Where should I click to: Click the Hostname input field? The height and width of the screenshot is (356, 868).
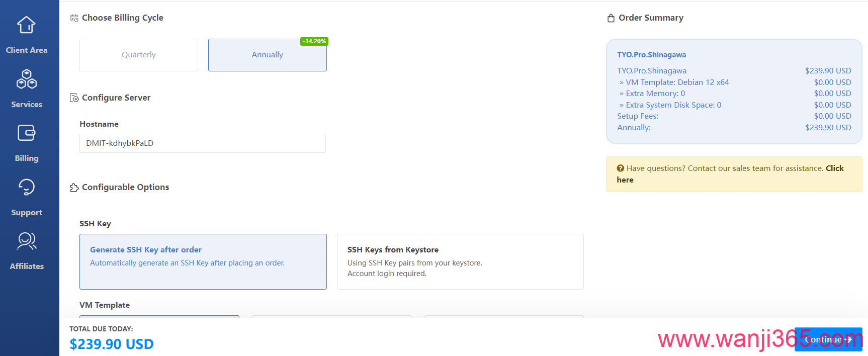pos(202,143)
